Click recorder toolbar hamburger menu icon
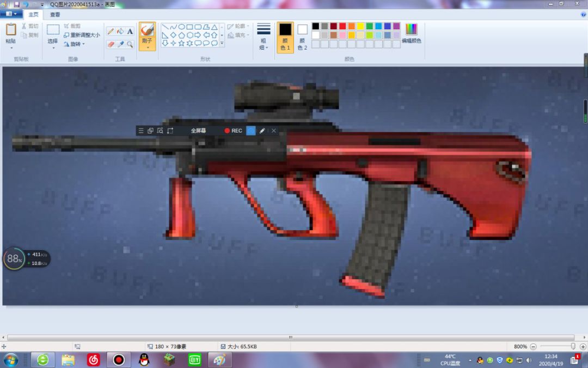Image resolution: width=588 pixels, height=368 pixels. point(141,131)
